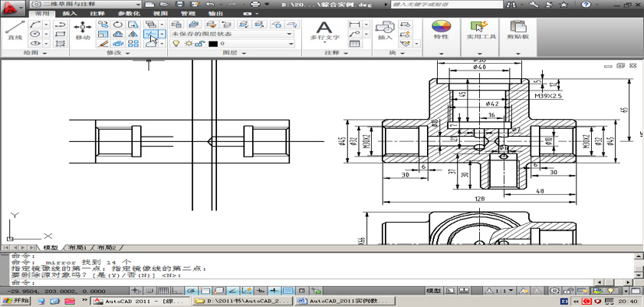Select the polyline tool in 绘图 panel
This screenshot has width=644, height=307.
pos(61,25)
